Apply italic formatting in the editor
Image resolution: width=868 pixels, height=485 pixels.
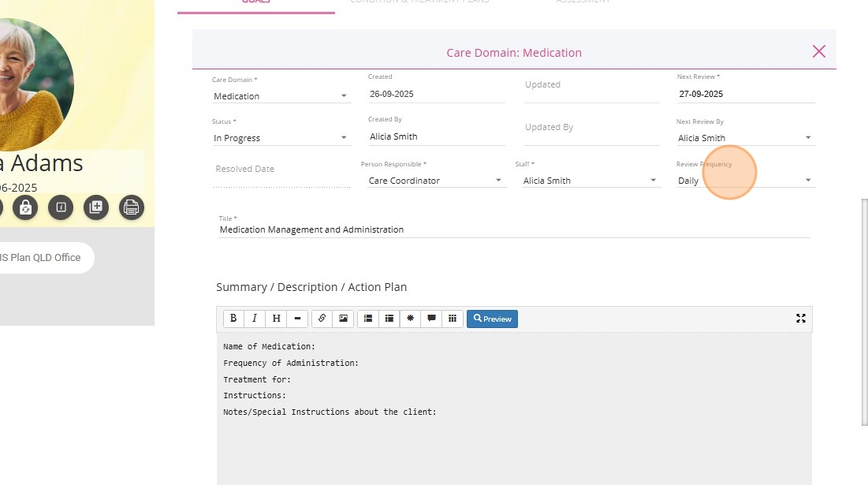(255, 319)
